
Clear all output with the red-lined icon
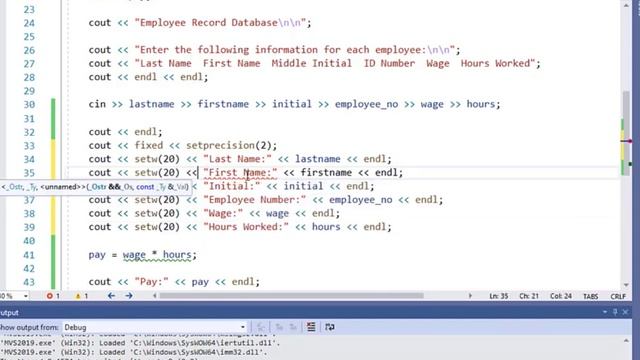click(311, 327)
